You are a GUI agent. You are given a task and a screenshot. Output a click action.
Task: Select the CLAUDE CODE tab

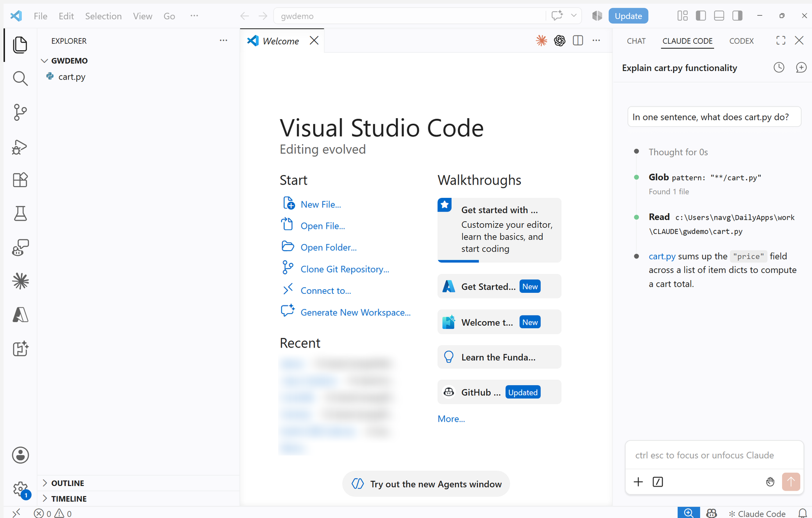688,41
